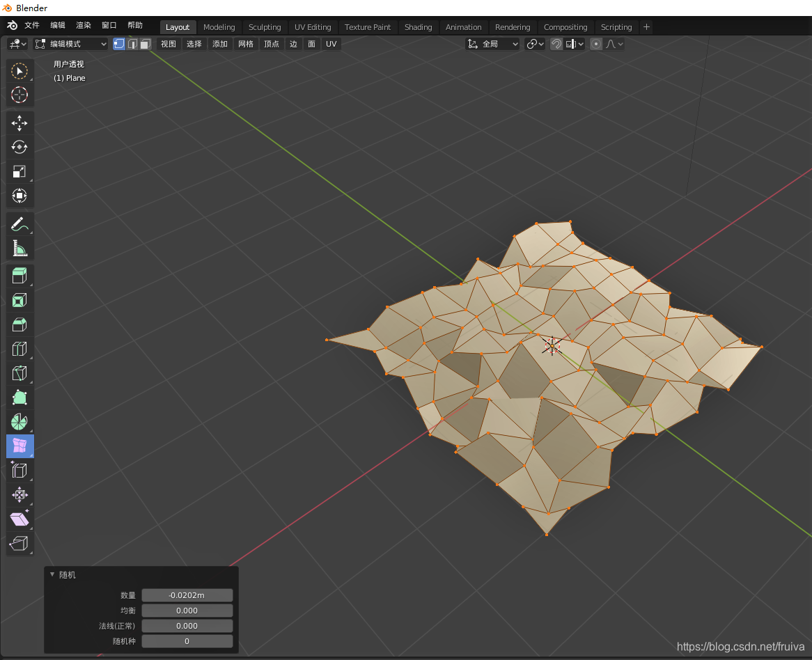Select the Extrude Region tool
812x660 pixels.
pos(19,276)
